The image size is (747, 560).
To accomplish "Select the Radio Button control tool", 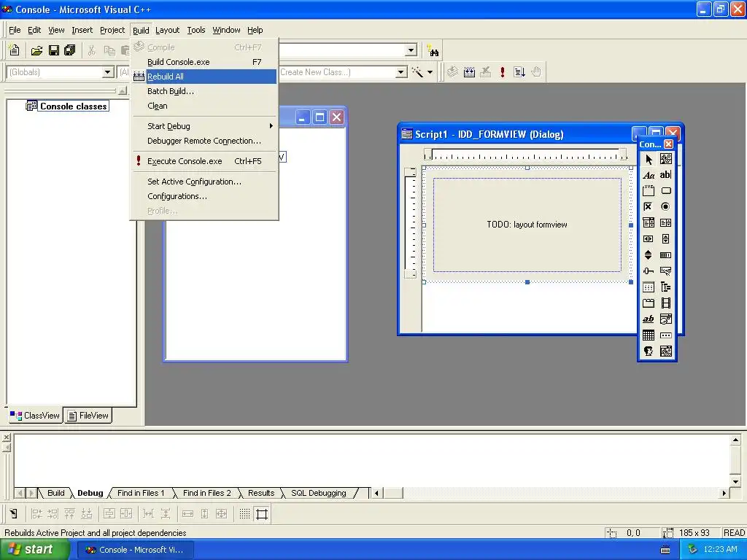I will pyautogui.click(x=665, y=206).
